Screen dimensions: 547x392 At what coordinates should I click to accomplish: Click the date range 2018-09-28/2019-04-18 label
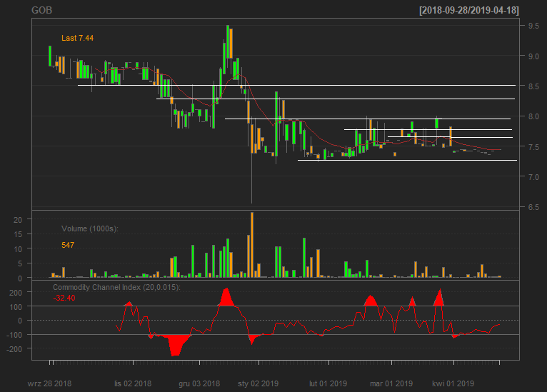tap(469, 10)
